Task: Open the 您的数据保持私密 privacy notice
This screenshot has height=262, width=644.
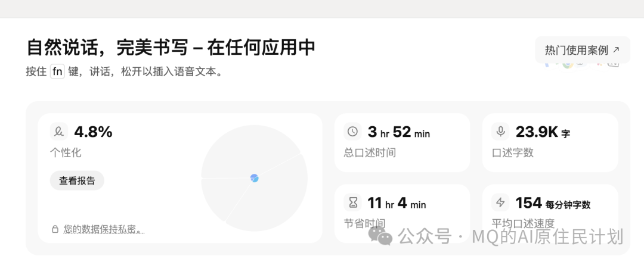Action: [104, 229]
